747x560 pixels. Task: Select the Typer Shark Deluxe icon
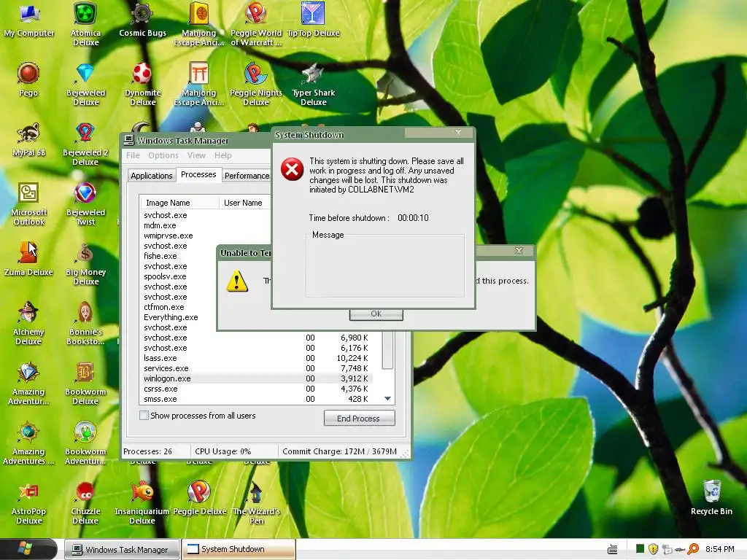click(313, 85)
